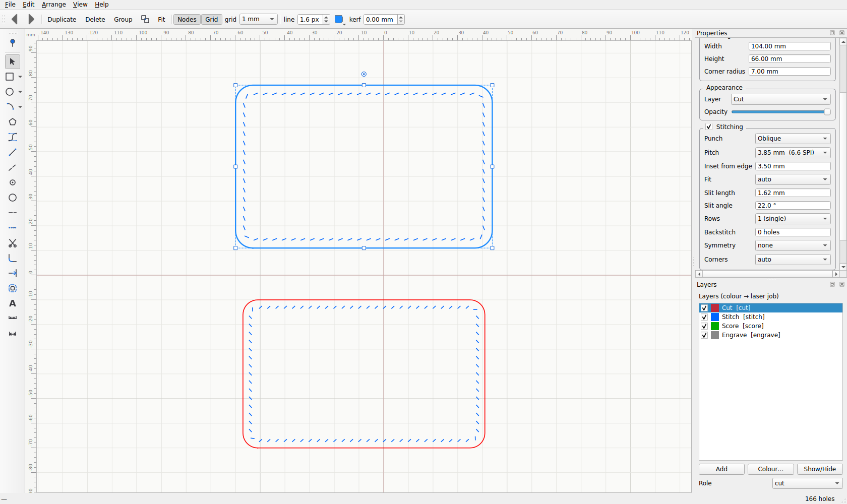Select the S-curve connector tool
This screenshot has height=504, width=847.
tap(13, 137)
